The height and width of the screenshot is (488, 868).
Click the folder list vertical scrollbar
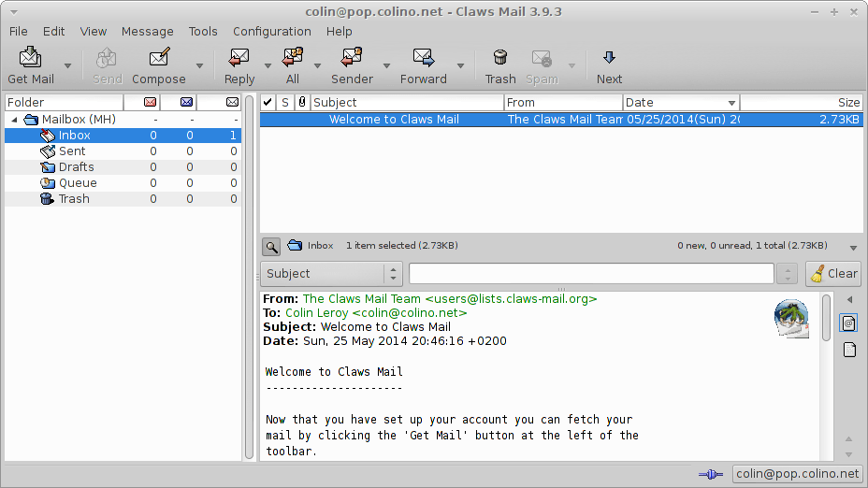point(249,277)
